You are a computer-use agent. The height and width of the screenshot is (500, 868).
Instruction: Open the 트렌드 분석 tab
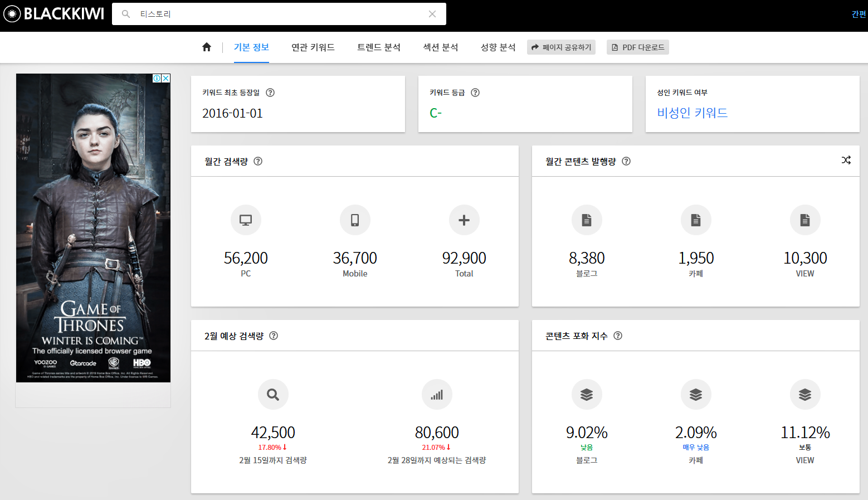point(379,47)
